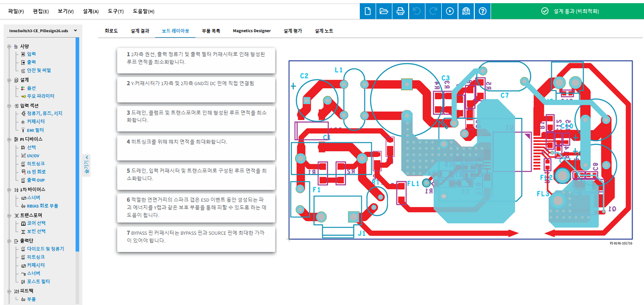Select EMI 필터 in the tree

point(35,130)
